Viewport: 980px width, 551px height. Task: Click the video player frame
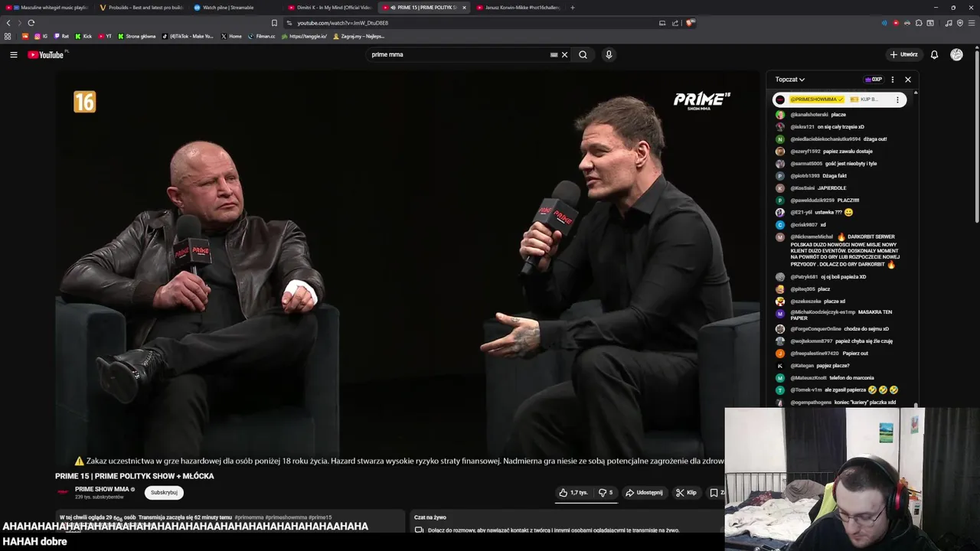click(x=407, y=268)
